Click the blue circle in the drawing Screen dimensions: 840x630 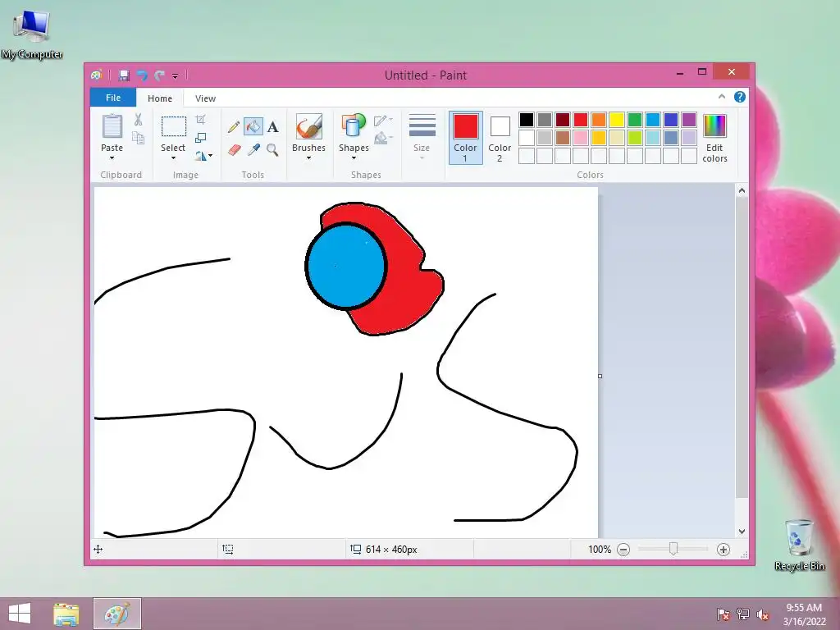click(x=345, y=267)
